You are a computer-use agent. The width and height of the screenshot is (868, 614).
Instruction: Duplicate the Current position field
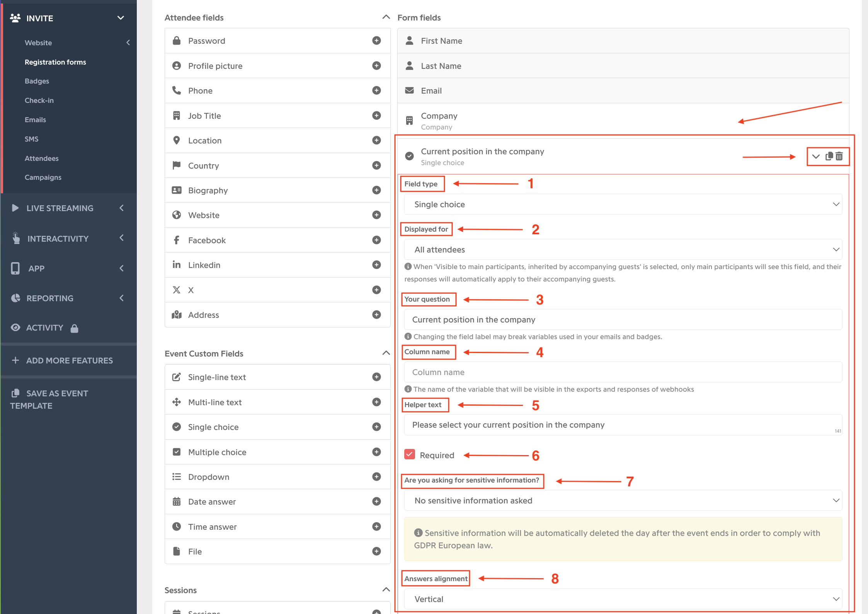click(829, 156)
